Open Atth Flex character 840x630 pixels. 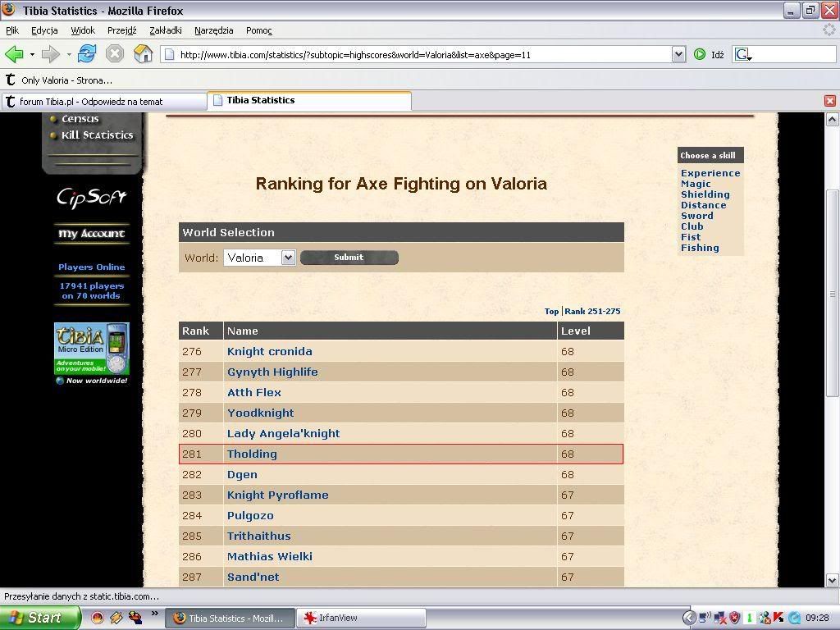pos(254,393)
